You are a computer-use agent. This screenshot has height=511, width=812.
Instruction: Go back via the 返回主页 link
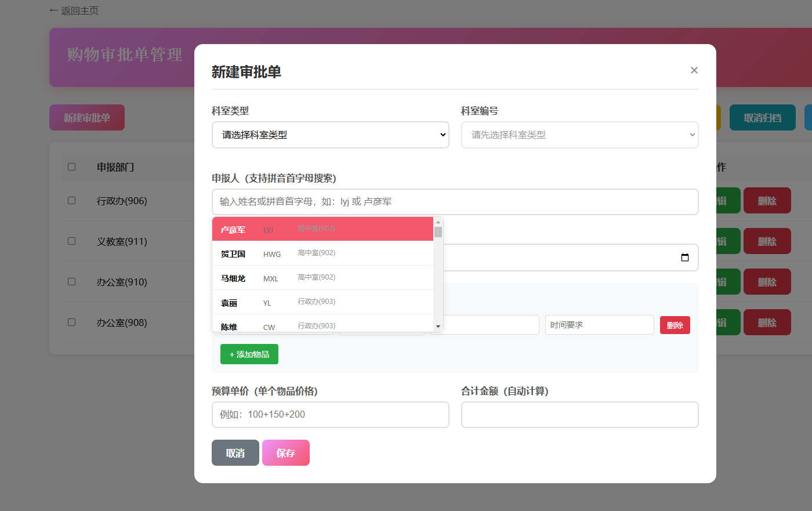click(x=74, y=10)
